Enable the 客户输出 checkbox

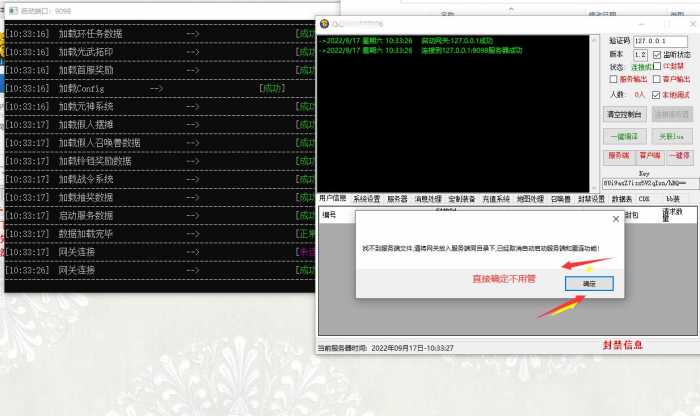point(656,79)
